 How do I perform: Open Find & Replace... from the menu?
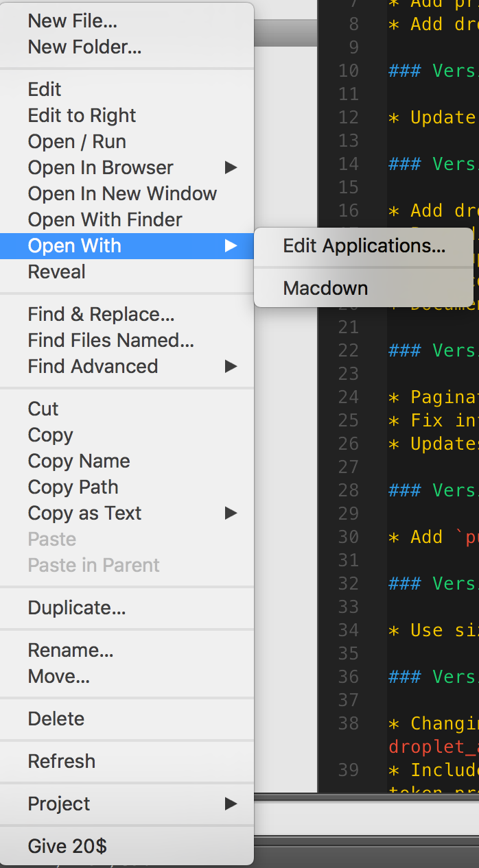click(x=101, y=315)
